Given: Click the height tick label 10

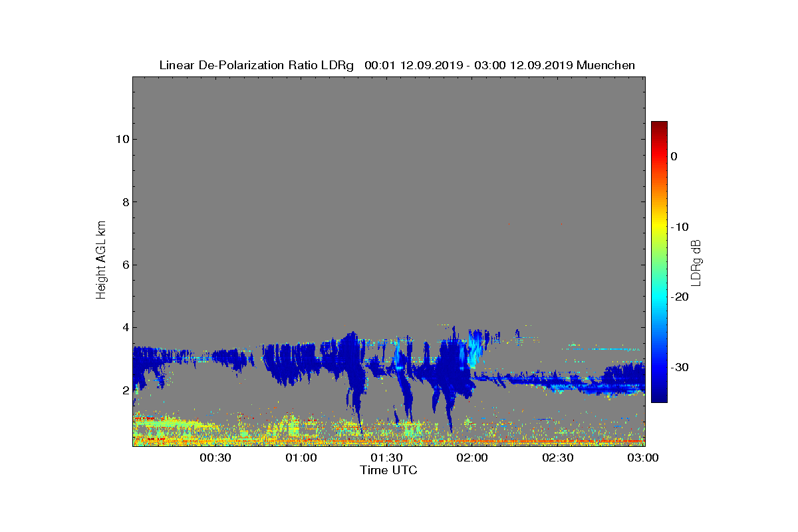Looking at the screenshot, I should tap(122, 139).
